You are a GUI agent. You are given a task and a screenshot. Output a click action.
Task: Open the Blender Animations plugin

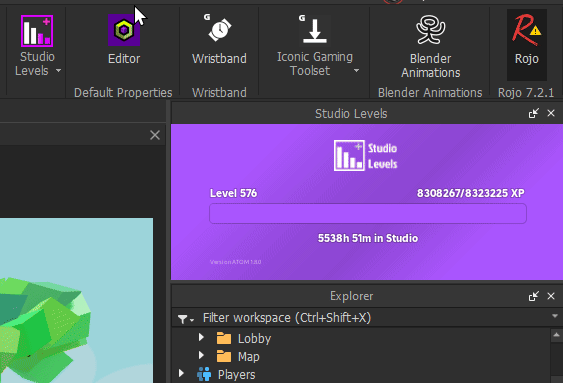coord(430,47)
